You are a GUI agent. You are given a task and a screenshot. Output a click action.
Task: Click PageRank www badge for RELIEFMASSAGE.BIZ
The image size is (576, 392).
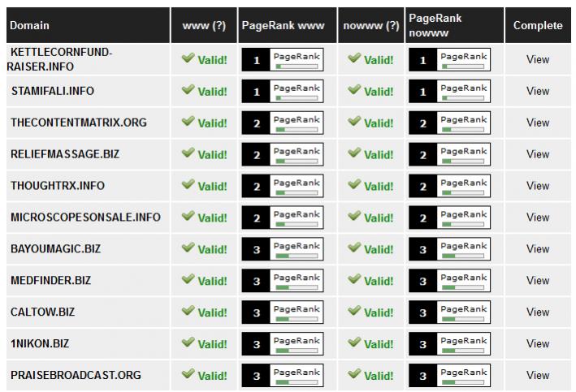click(282, 154)
